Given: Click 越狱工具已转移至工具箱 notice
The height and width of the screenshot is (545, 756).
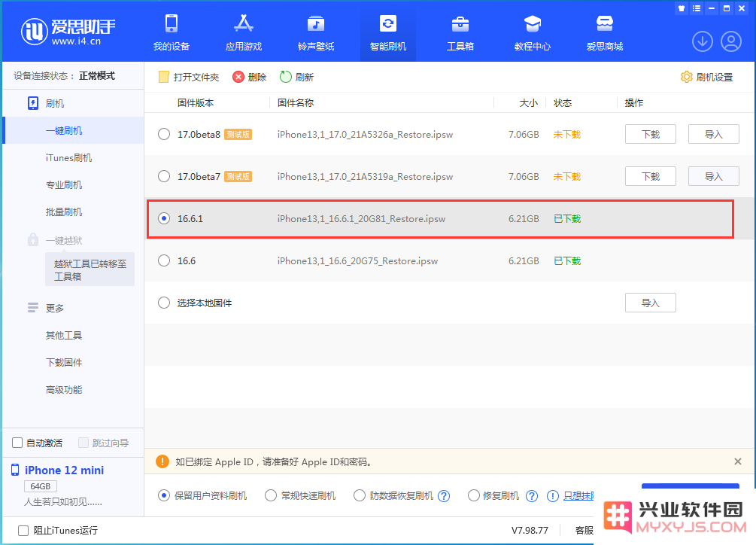Looking at the screenshot, I should (90, 270).
